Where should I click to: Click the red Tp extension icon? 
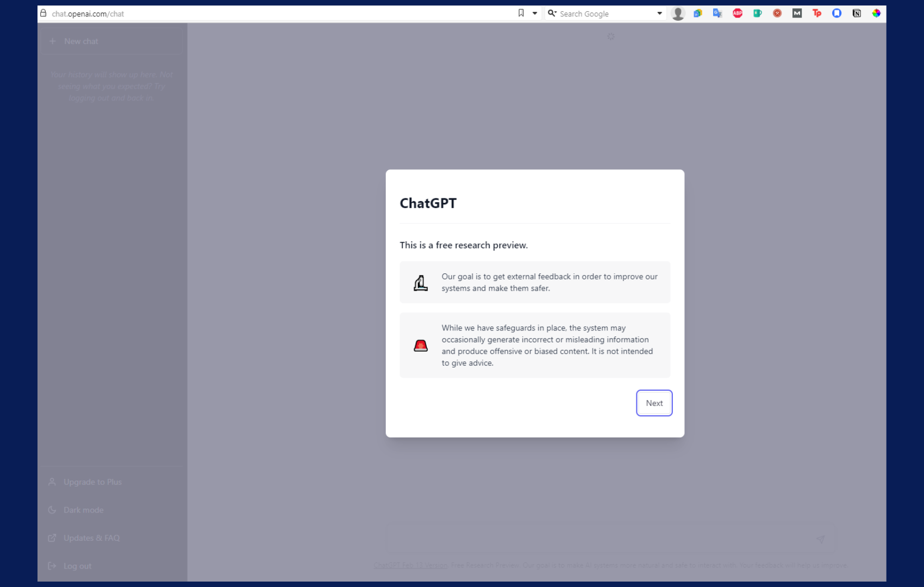pos(817,13)
